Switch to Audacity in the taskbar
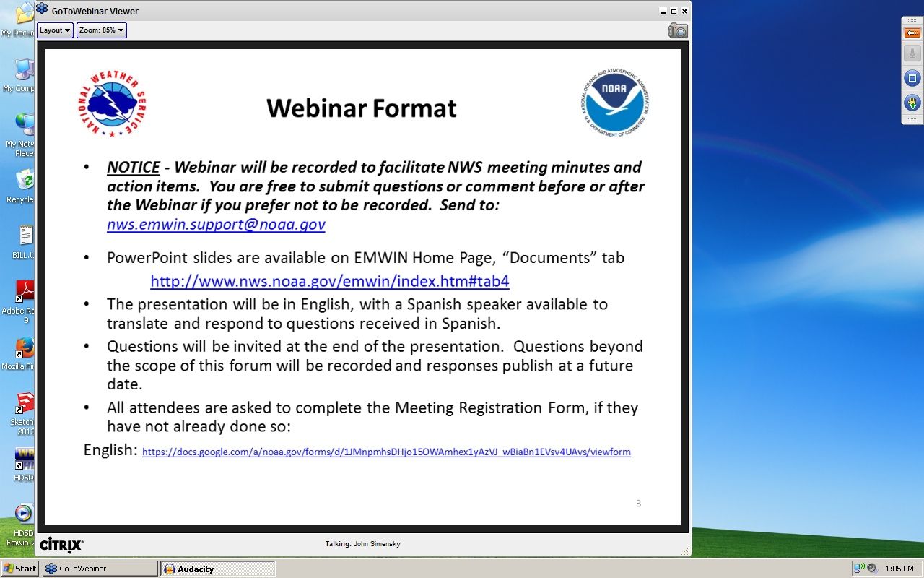Screen dimensions: 924x578 tap(217, 569)
